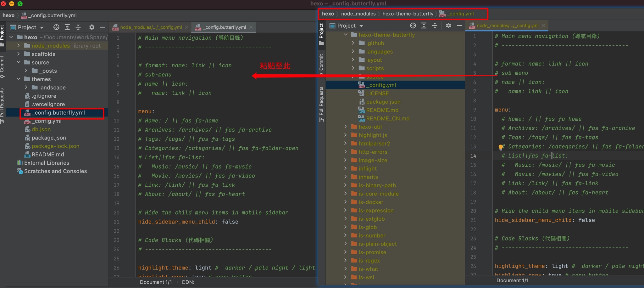Image resolution: width=644 pixels, height=288 pixels.
Task: Click the locate-file crosshair icon in left Project panel
Action: [x=56, y=27]
